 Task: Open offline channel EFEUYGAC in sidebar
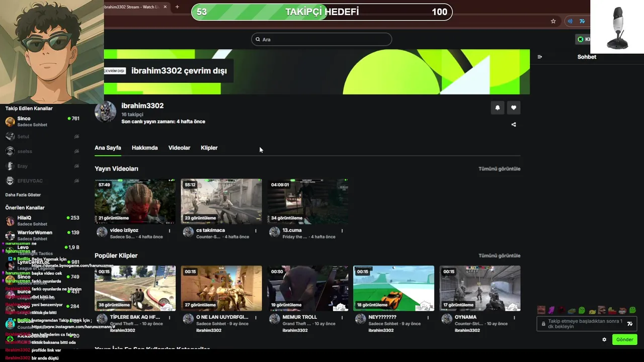pos(42,180)
